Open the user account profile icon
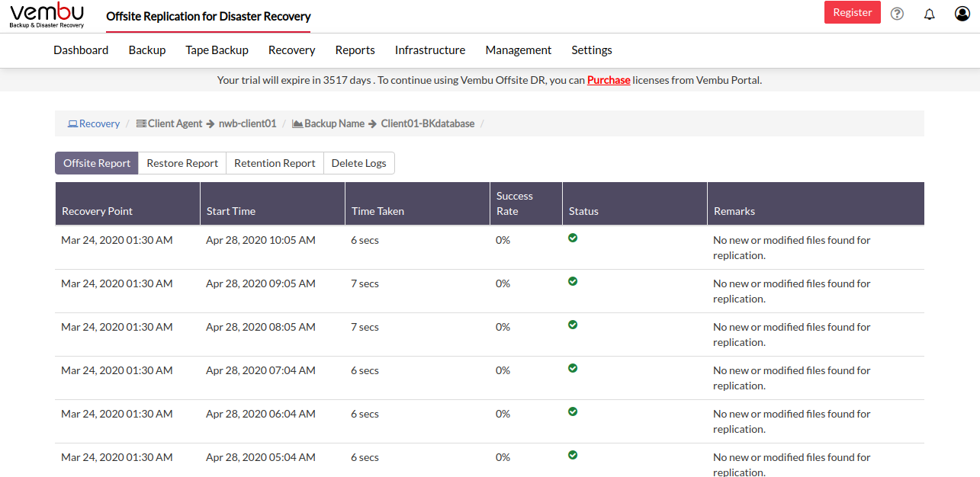 pyautogui.click(x=962, y=13)
